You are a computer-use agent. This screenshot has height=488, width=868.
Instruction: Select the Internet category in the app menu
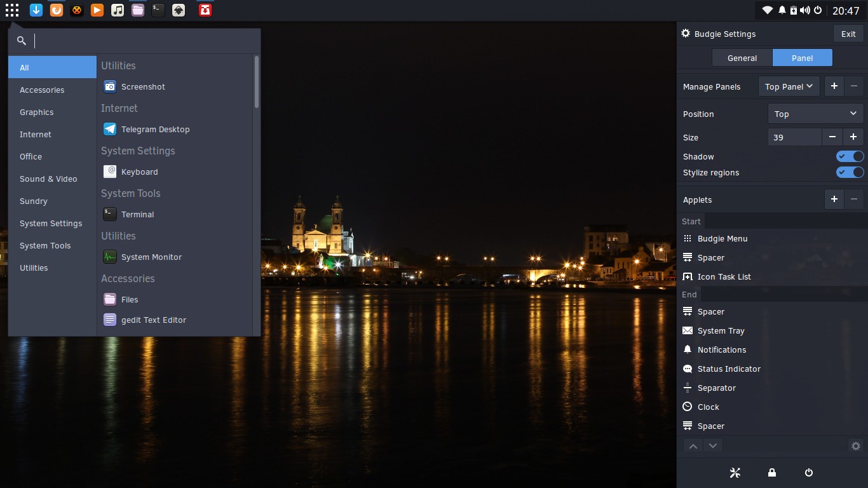pos(36,134)
